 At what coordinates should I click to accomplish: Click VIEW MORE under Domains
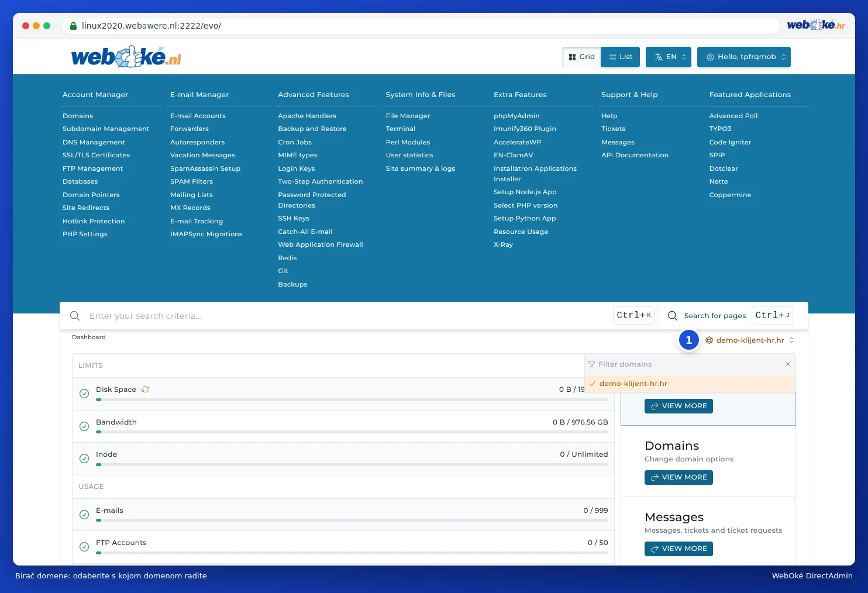tap(678, 477)
